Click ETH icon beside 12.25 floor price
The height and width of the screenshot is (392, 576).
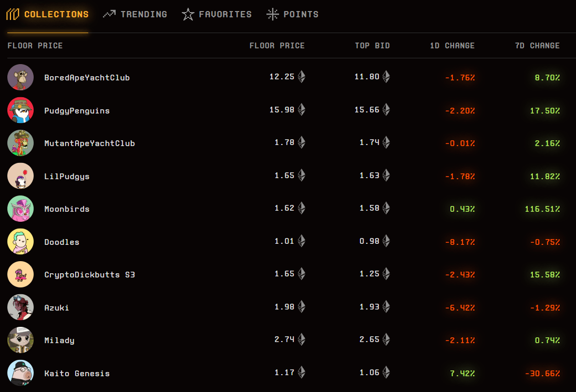point(302,76)
